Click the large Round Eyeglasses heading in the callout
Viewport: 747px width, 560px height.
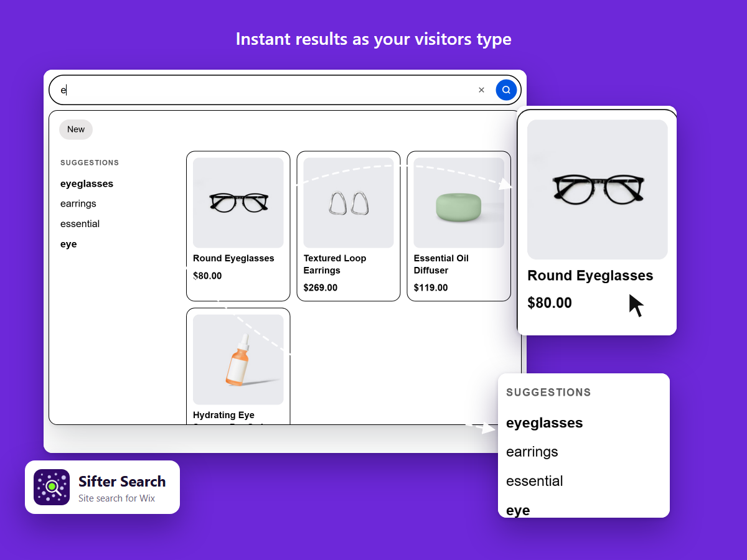(590, 276)
